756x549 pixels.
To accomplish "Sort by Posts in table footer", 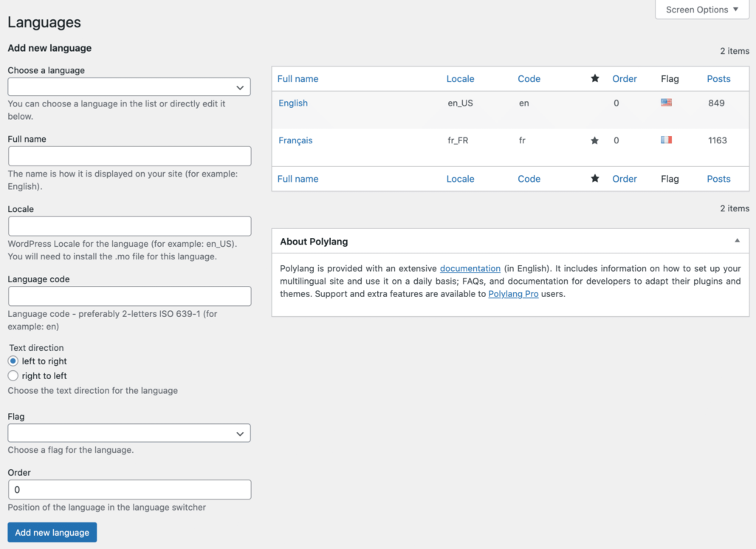I will click(718, 179).
